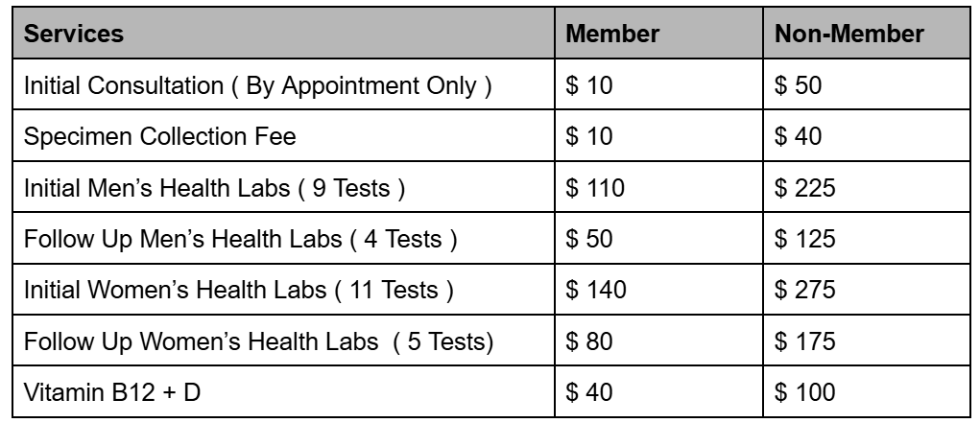Viewport: 980px width, 423px height.
Task: Click the $ 125 non-member price
Action: [804, 239]
